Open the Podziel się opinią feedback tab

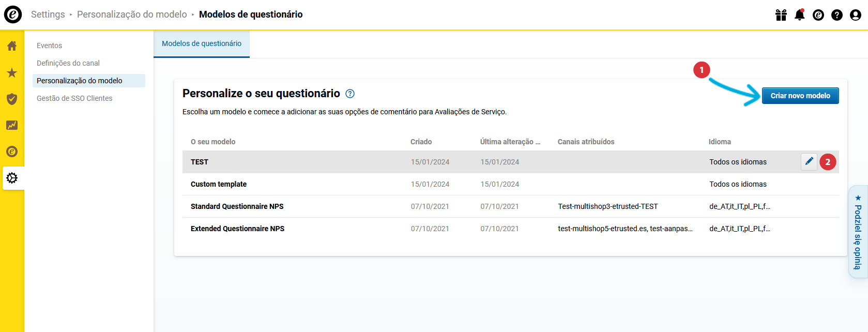pyautogui.click(x=858, y=232)
